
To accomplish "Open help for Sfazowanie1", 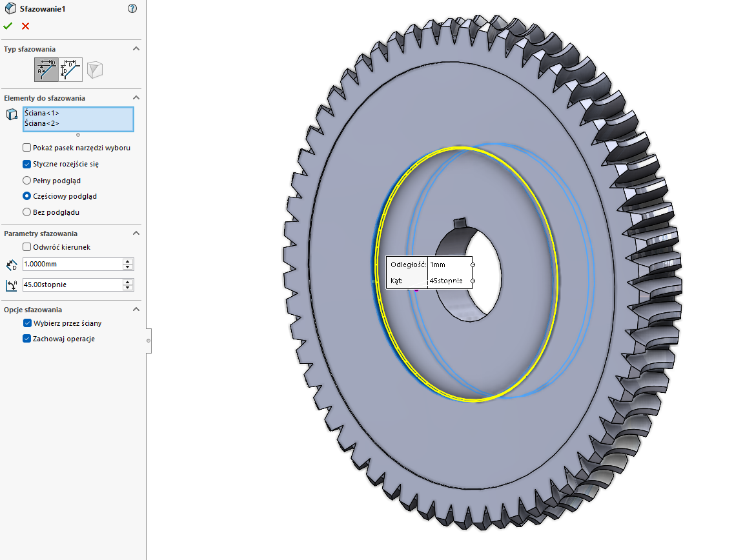I will point(132,8).
